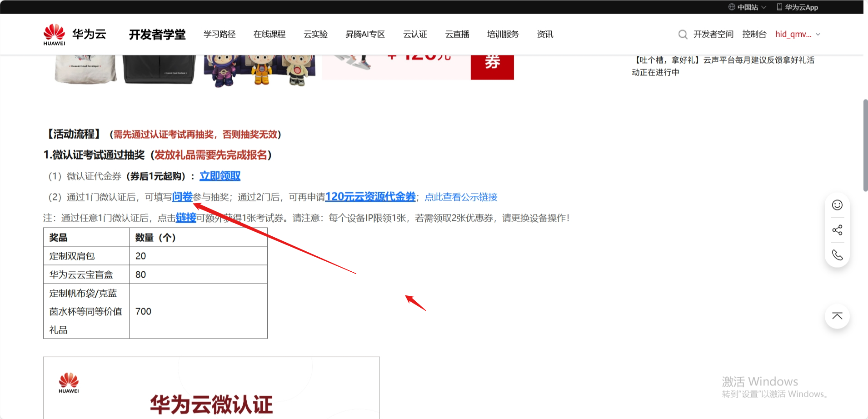Go to 昇腾AI专区 section
This screenshot has width=868, height=419.
(365, 35)
